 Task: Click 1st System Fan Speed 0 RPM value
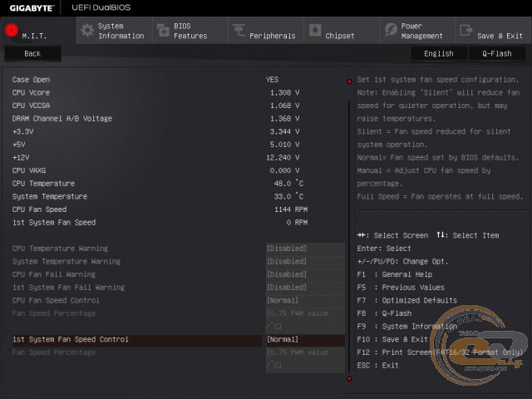(298, 223)
